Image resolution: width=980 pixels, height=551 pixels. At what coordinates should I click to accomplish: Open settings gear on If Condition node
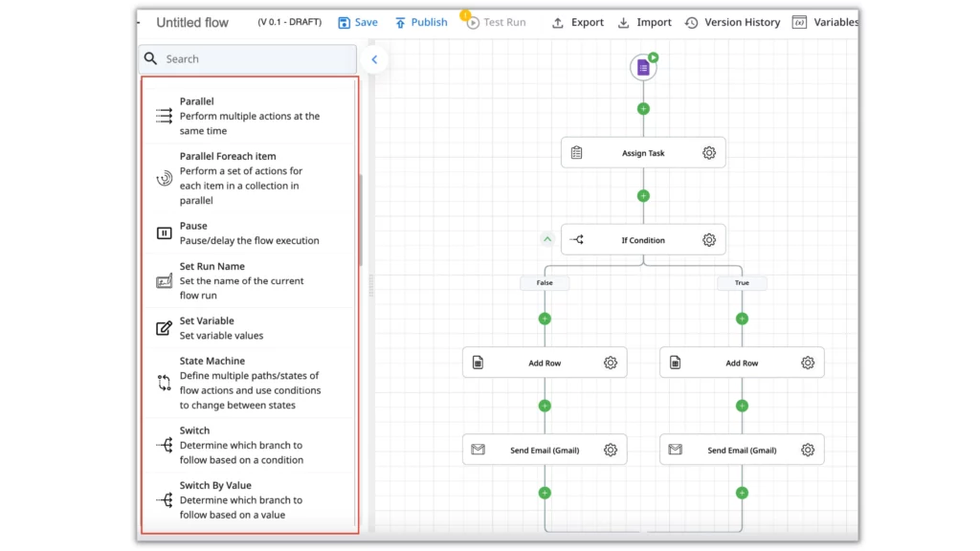(709, 240)
